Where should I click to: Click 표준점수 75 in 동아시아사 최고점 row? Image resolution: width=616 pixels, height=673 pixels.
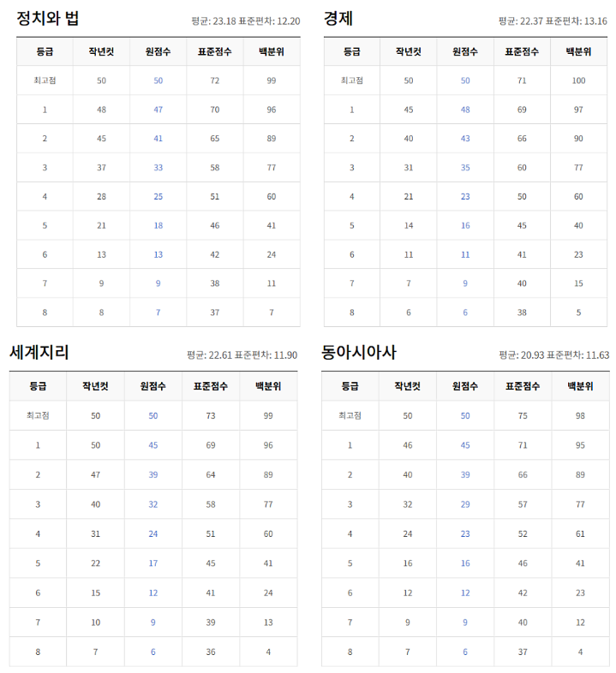[523, 415]
